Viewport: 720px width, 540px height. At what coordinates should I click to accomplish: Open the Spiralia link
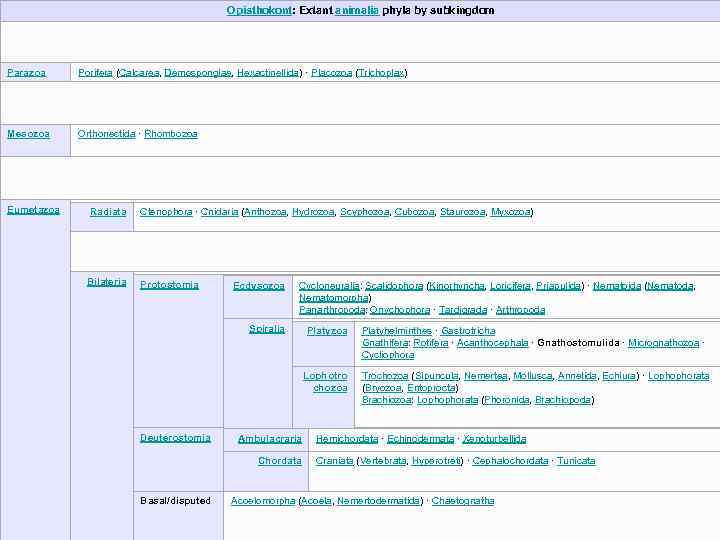point(267,329)
